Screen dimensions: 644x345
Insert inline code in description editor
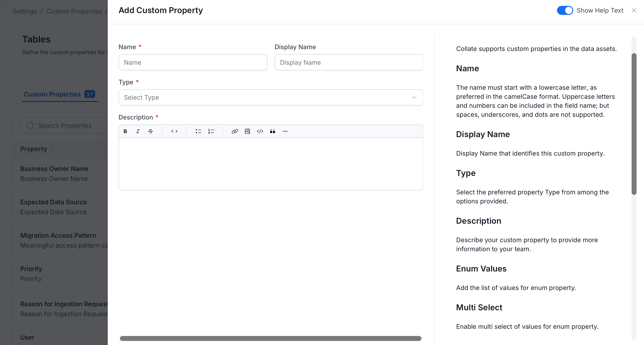[x=174, y=131]
